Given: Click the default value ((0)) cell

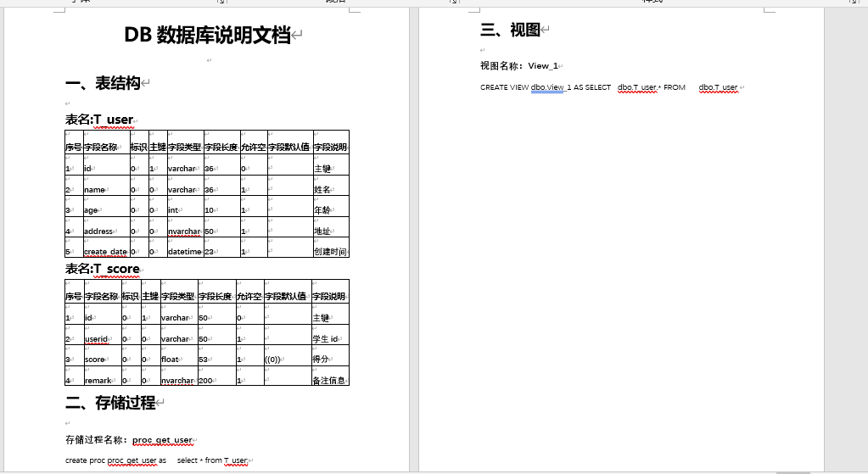Looking at the screenshot, I should click(x=288, y=355).
